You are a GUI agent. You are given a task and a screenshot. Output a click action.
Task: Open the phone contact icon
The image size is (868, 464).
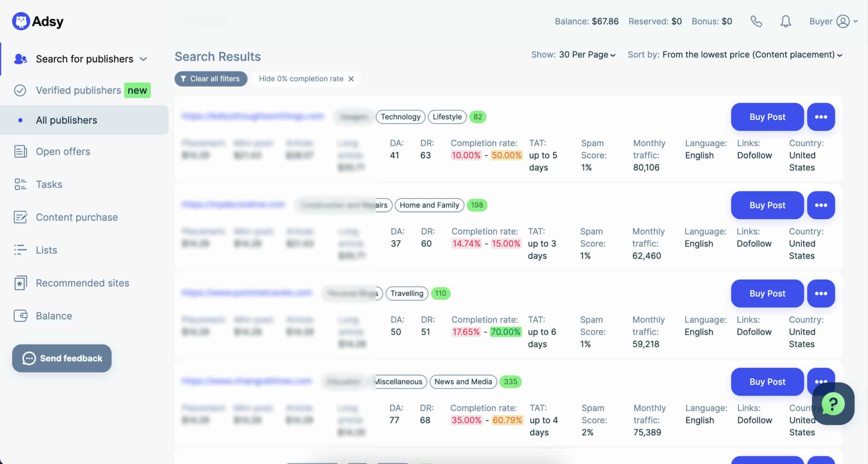coord(756,21)
